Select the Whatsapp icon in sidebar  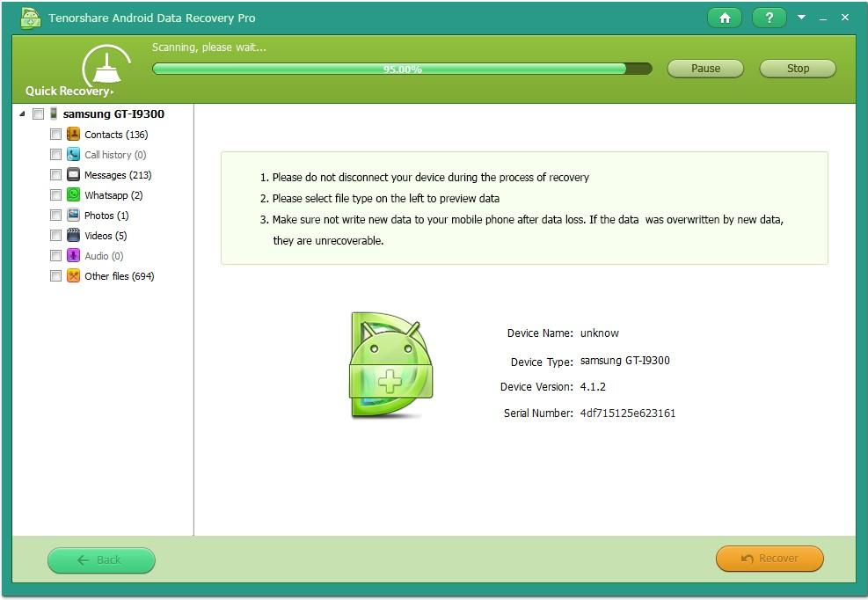pos(73,195)
